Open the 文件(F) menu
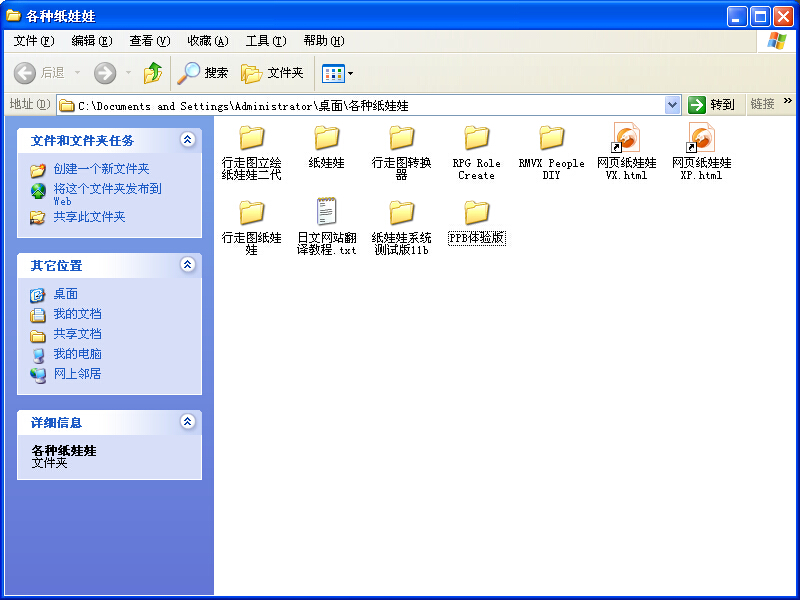The image size is (800, 600). [34, 41]
